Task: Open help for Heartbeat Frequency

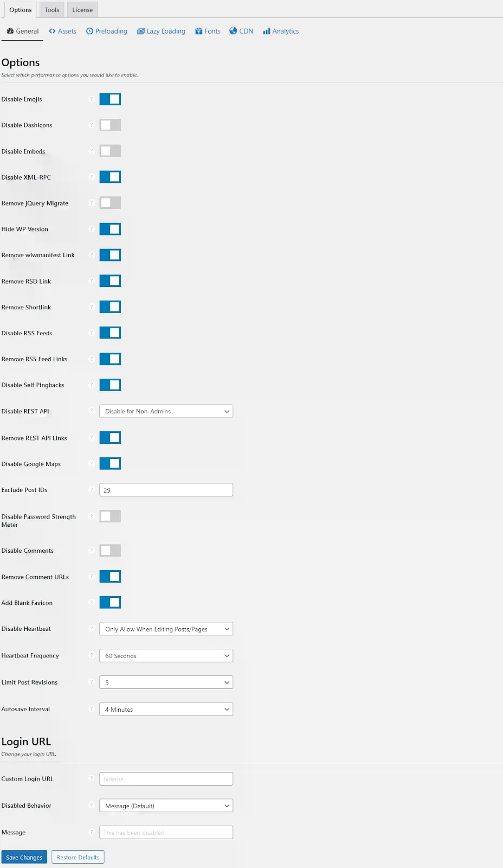Action: 91,655
